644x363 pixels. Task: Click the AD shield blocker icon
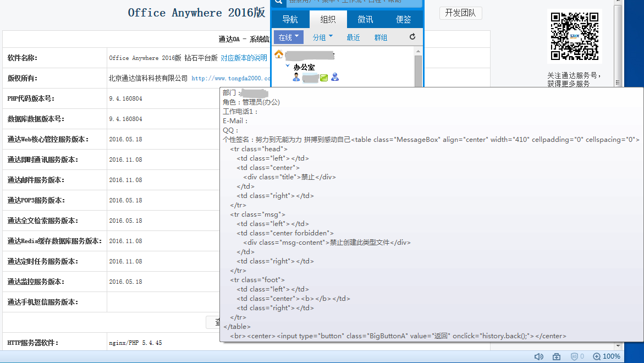click(574, 356)
